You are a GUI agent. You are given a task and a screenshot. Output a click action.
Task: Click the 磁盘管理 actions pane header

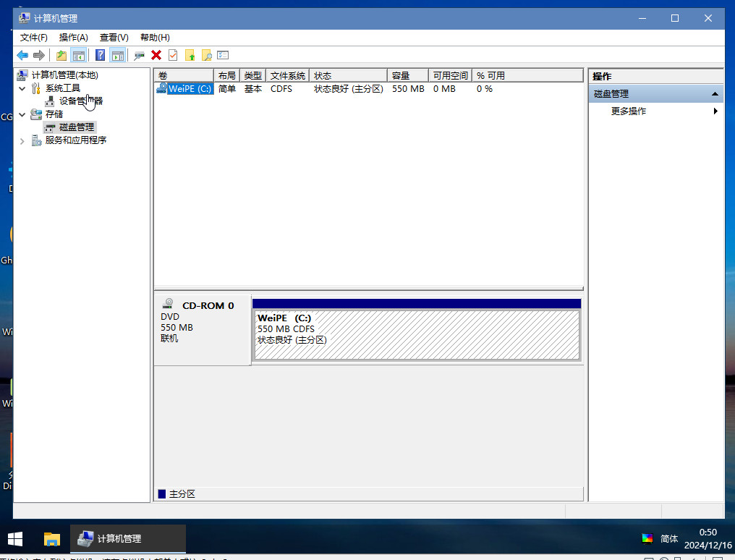[x=655, y=94]
